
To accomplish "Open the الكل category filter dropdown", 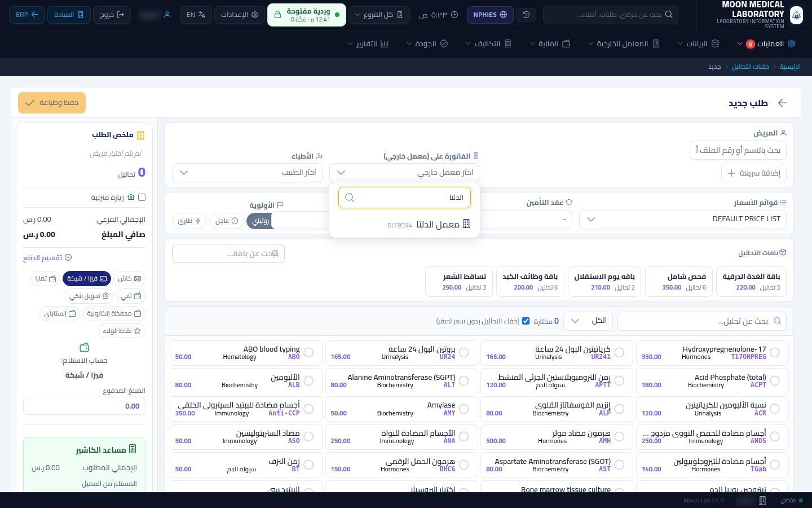I will pos(588,321).
